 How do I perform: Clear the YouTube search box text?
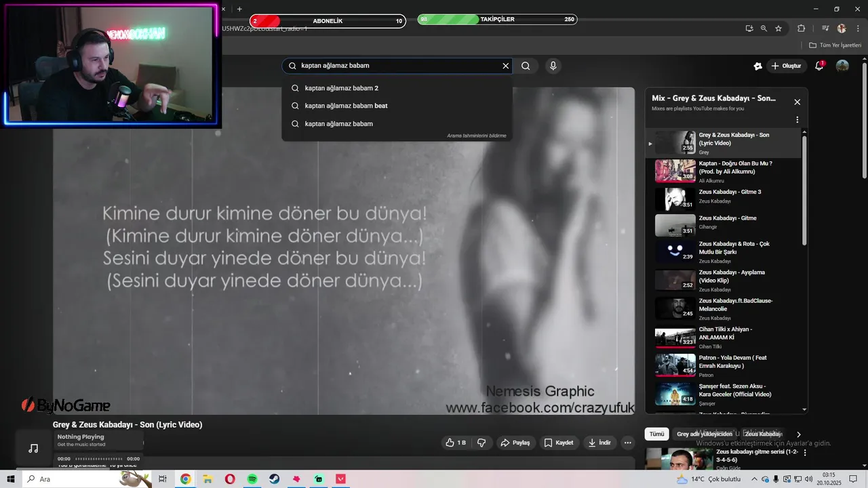coord(505,66)
